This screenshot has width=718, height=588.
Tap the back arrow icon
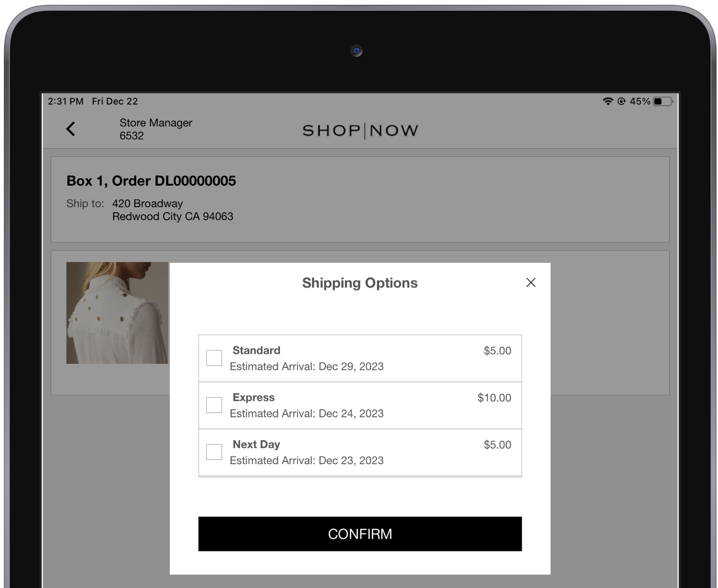click(71, 129)
